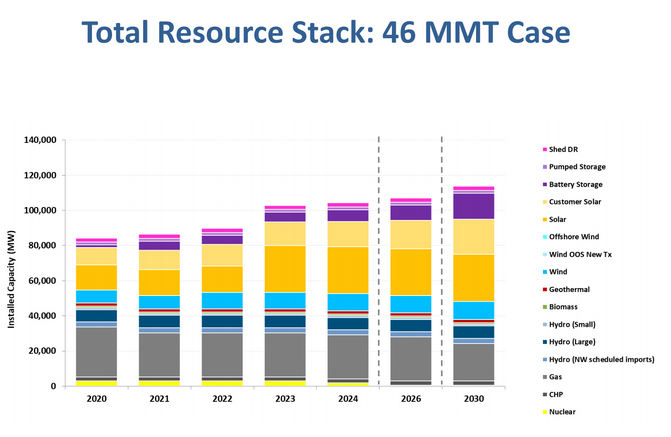This screenshot has width=671, height=437.
Task: Select the Hydro (Large) legend swatch
Action: [545, 341]
